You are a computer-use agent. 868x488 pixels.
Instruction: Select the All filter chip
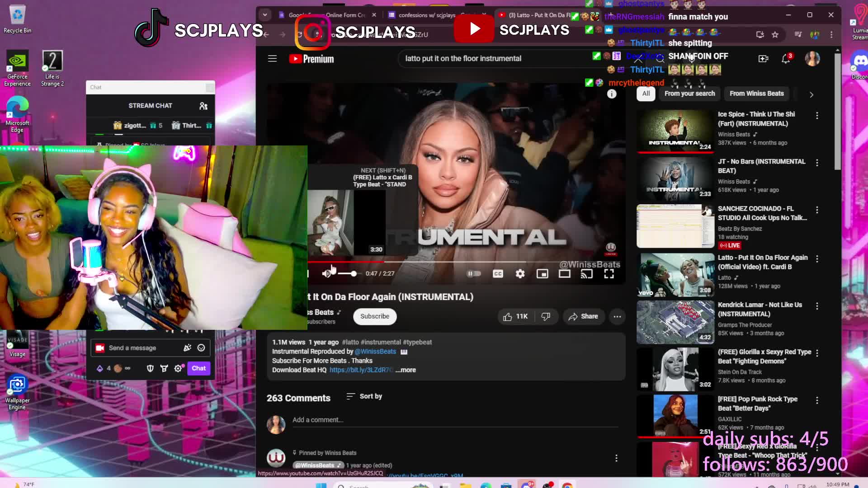tap(646, 94)
